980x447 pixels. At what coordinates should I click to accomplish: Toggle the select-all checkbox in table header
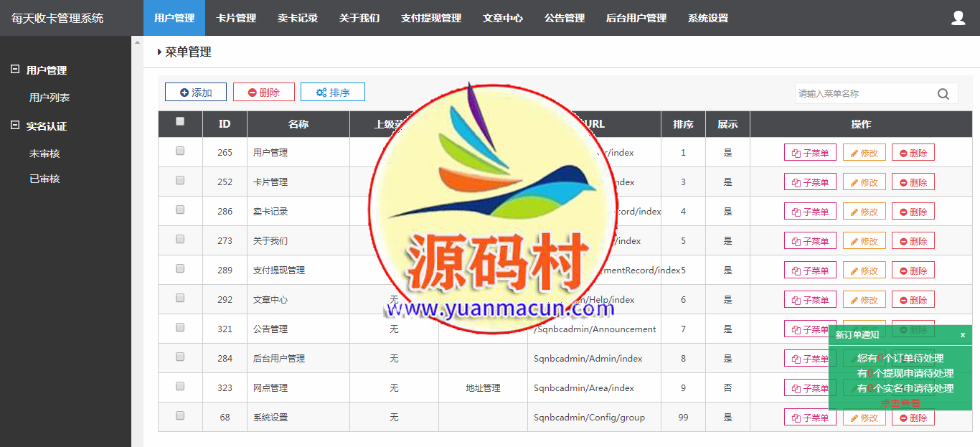click(x=180, y=122)
